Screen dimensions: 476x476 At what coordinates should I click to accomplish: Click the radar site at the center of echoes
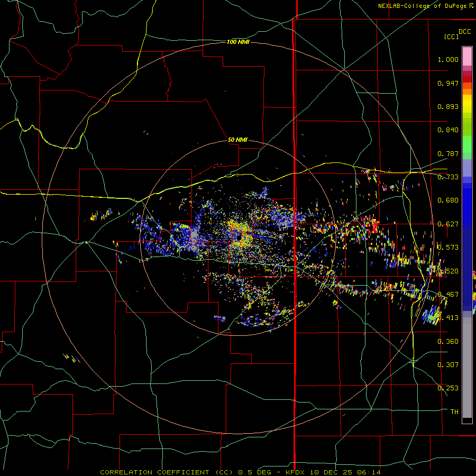pos(239,238)
